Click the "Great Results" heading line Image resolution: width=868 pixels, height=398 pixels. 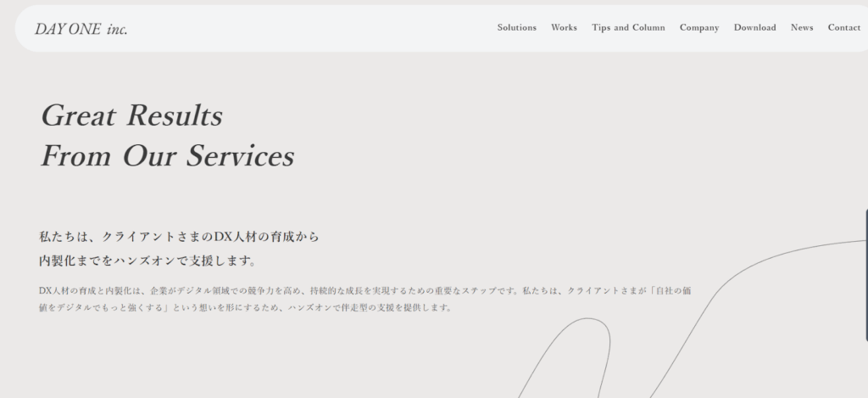coord(131,115)
